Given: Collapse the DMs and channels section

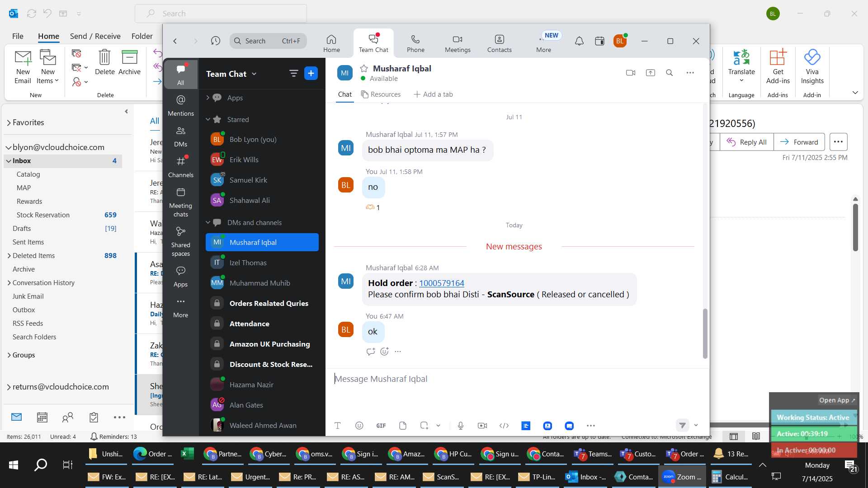Looking at the screenshot, I should (x=208, y=222).
